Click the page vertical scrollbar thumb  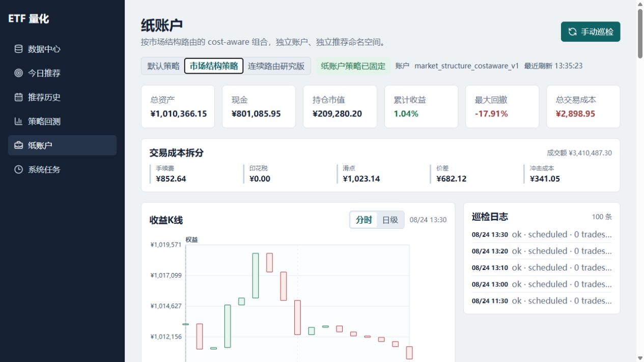click(x=640, y=34)
